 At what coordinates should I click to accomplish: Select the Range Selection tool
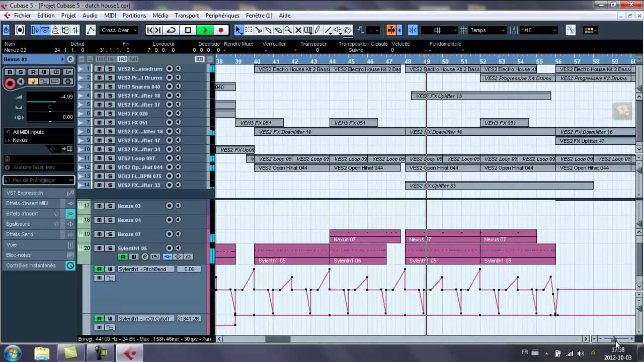click(249, 30)
